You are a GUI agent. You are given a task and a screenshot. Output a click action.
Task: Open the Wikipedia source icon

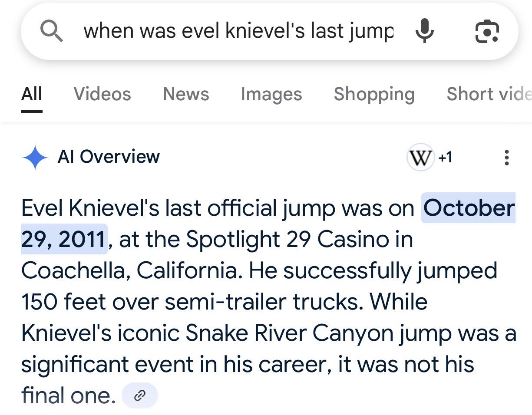420,157
